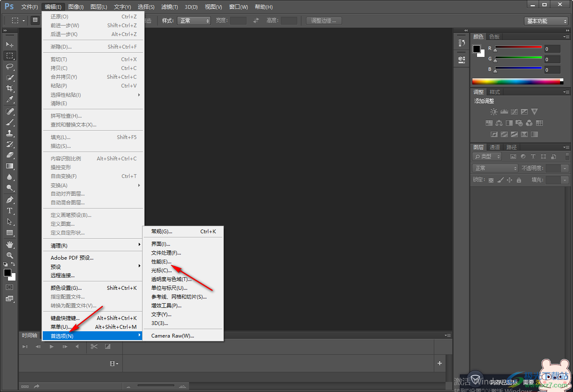Expand the 变换(A) submenu
The height and width of the screenshot is (392, 573).
click(x=93, y=185)
